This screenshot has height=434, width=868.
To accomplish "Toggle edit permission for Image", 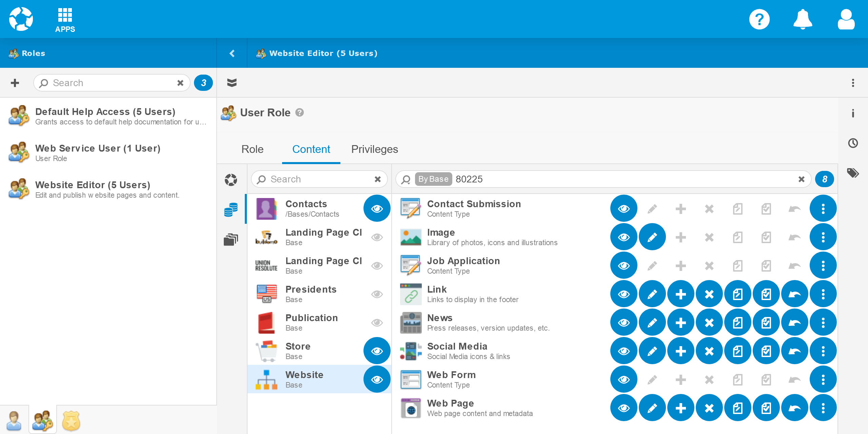I will click(x=652, y=237).
